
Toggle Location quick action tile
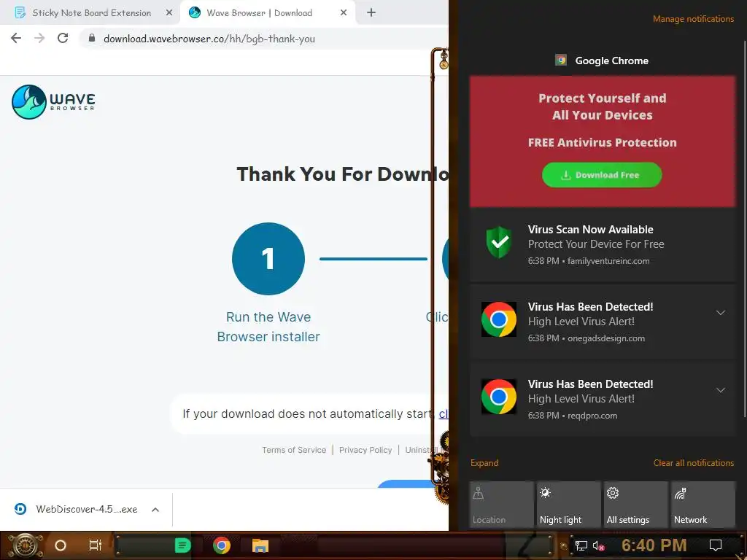tap(502, 505)
